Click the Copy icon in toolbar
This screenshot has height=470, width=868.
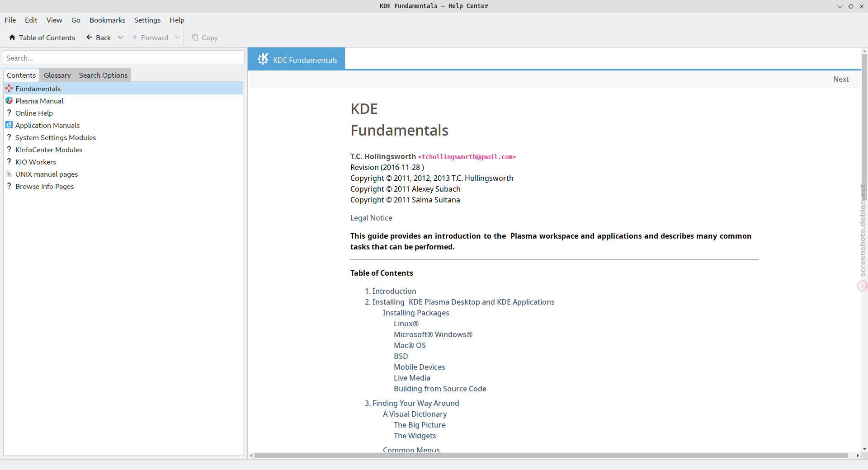point(195,38)
